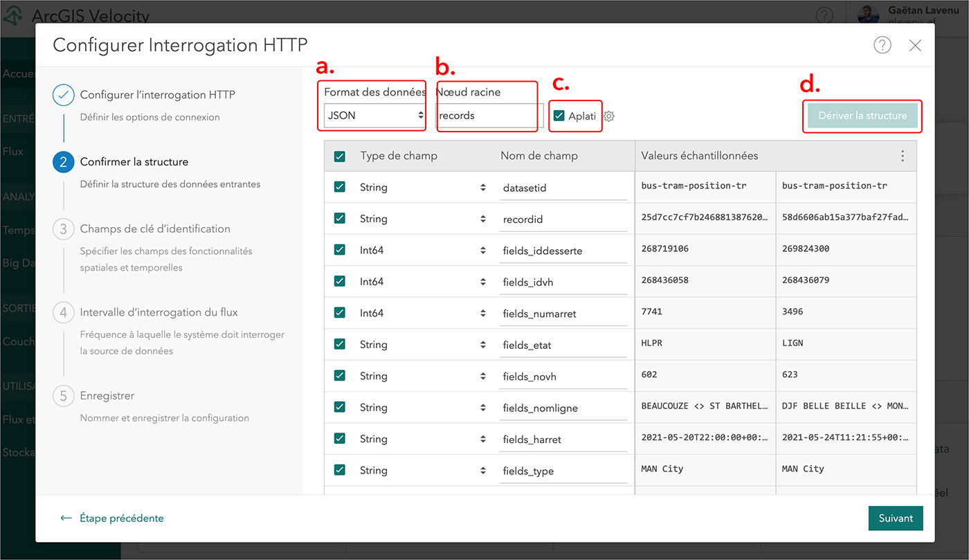Click the Suivant button

pos(895,518)
